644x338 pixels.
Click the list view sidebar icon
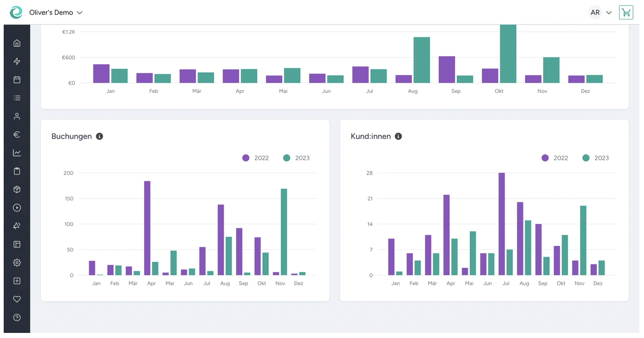pos(17,97)
